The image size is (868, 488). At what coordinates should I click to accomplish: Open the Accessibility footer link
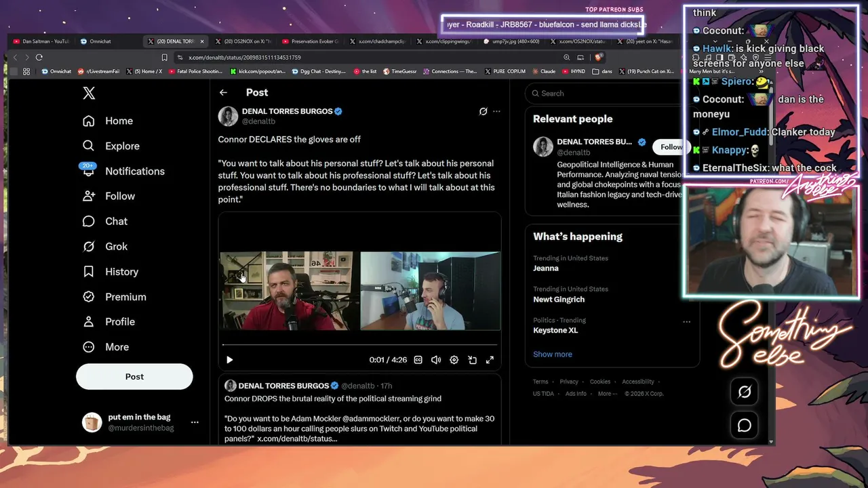click(638, 382)
